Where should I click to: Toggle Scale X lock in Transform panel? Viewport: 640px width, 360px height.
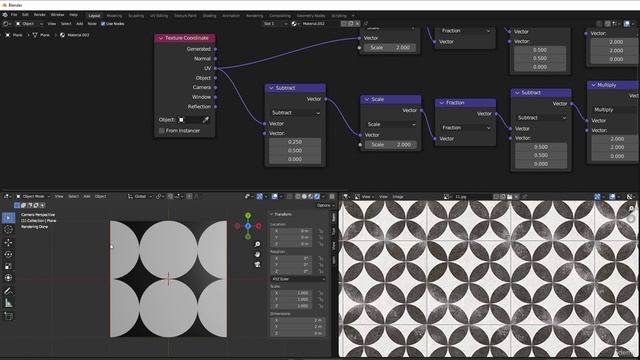[x=321, y=293]
